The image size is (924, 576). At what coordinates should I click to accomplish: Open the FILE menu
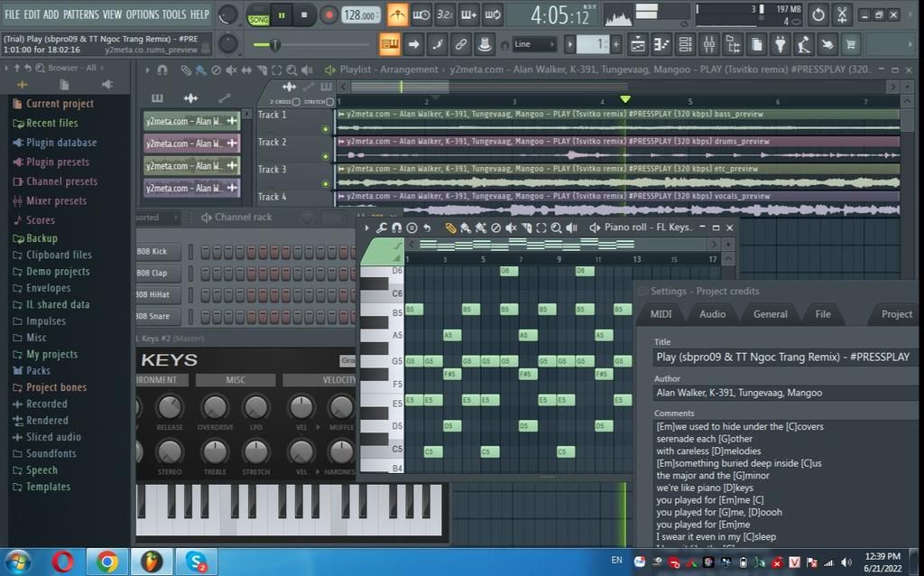pyautogui.click(x=12, y=14)
